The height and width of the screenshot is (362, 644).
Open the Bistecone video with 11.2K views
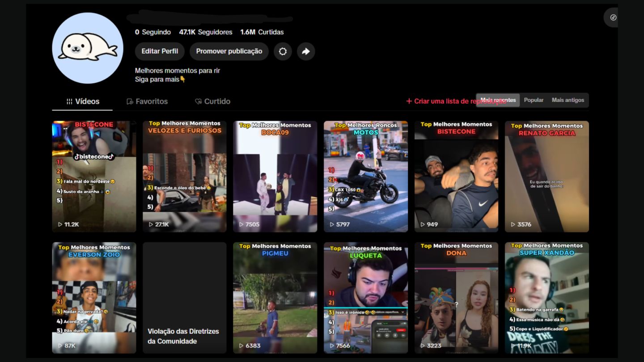pos(94,177)
